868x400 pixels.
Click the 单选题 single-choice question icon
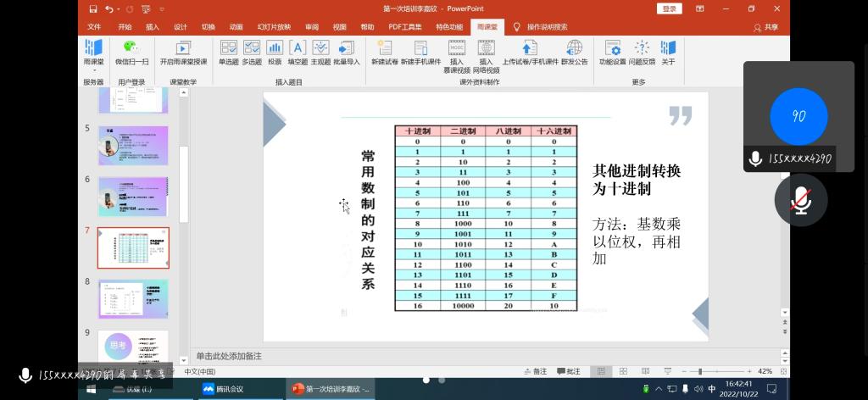click(x=229, y=52)
